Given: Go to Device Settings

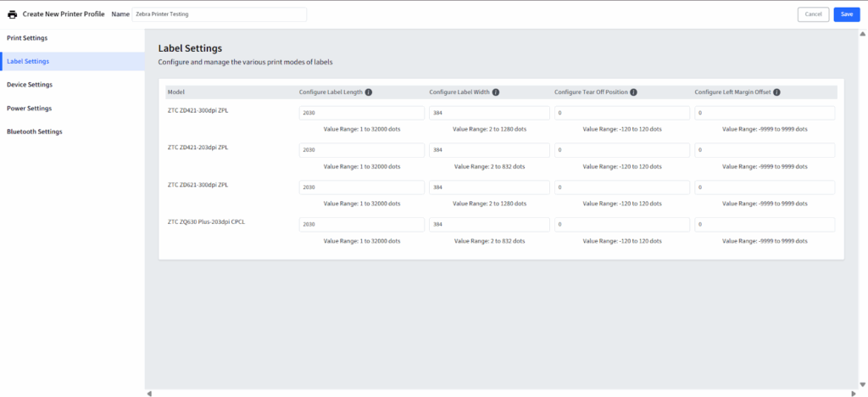Looking at the screenshot, I should (x=30, y=85).
